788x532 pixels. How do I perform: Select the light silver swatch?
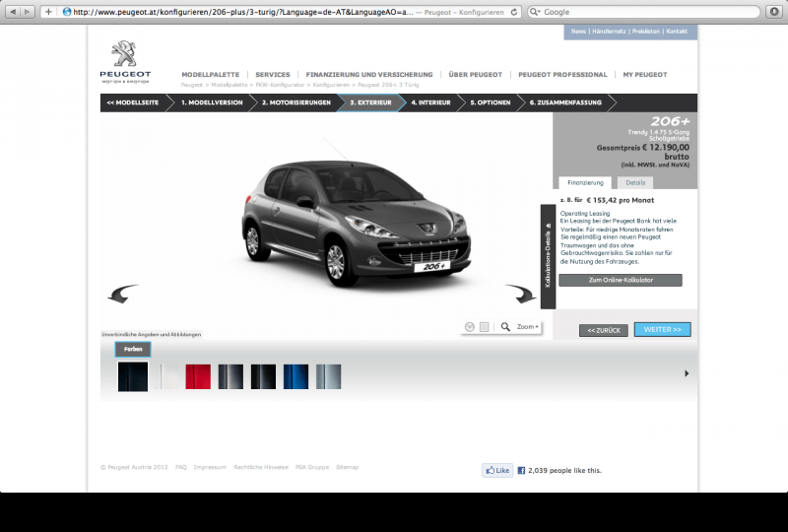tap(328, 376)
